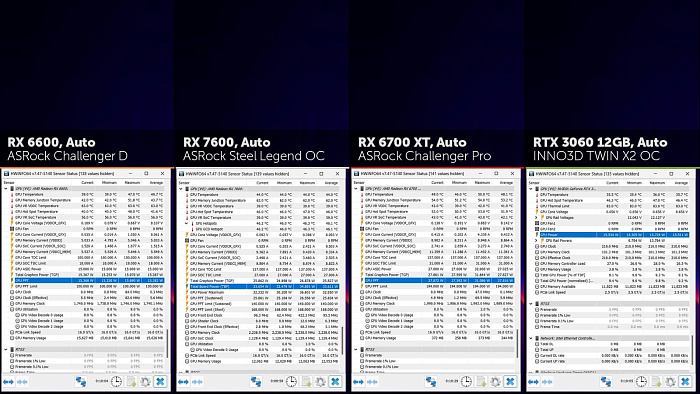Start logging file icon in RX 6600 window

pyautogui.click(x=131, y=382)
